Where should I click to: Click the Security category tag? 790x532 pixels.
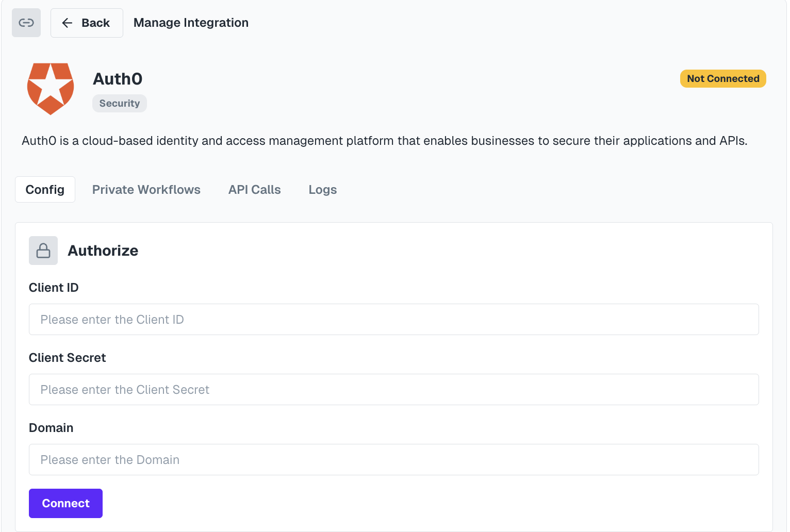tap(120, 103)
